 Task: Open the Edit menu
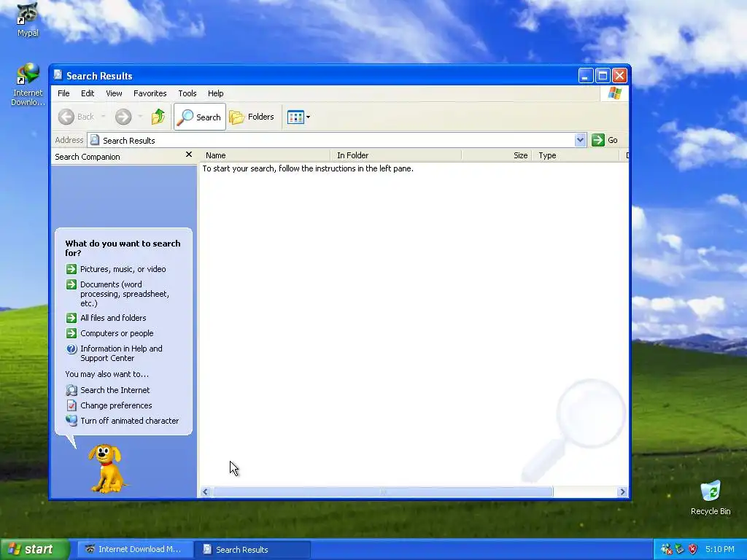click(x=88, y=93)
